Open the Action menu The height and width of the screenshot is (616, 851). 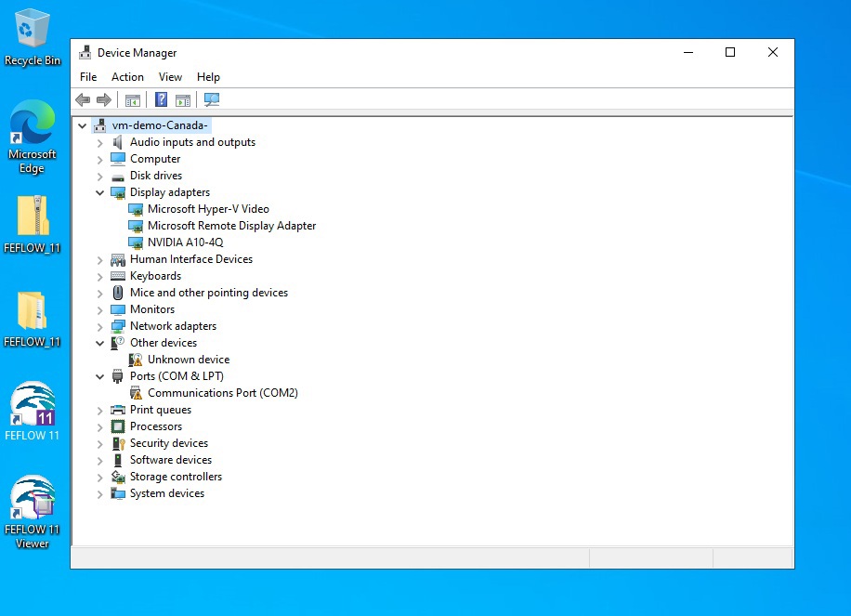(x=127, y=77)
